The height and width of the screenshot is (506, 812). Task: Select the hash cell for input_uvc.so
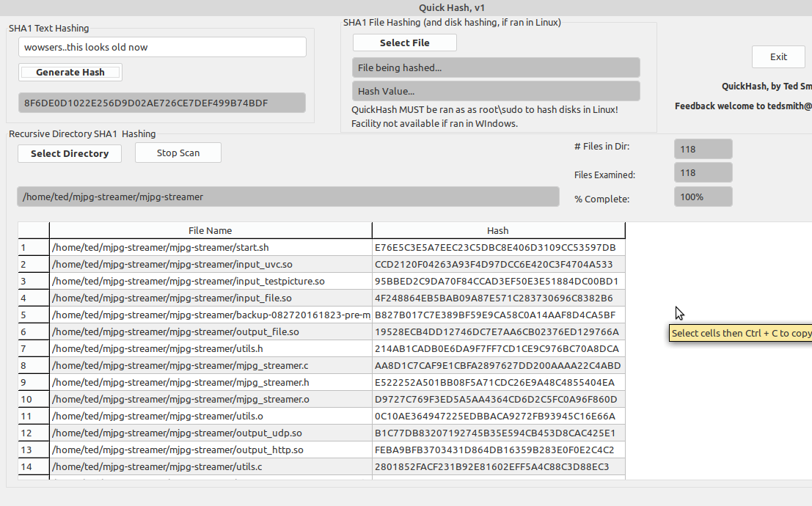click(x=498, y=264)
